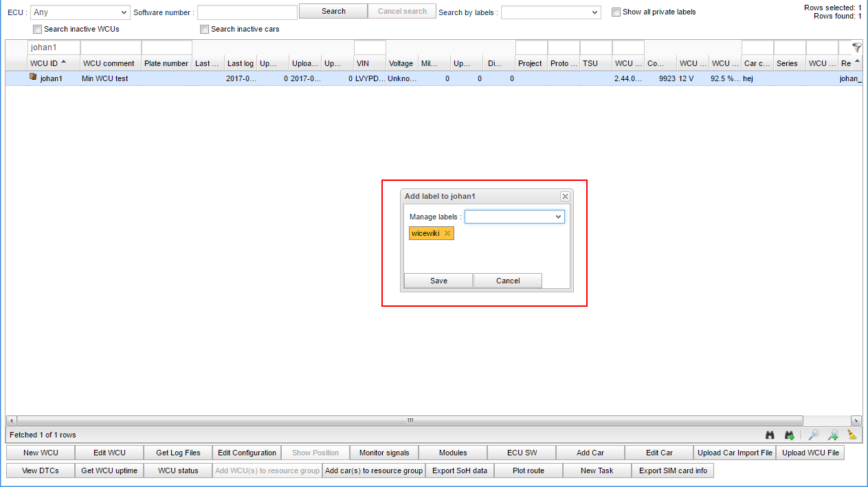Click the VIN column header
Screen dimensions: 868x487
coord(363,63)
